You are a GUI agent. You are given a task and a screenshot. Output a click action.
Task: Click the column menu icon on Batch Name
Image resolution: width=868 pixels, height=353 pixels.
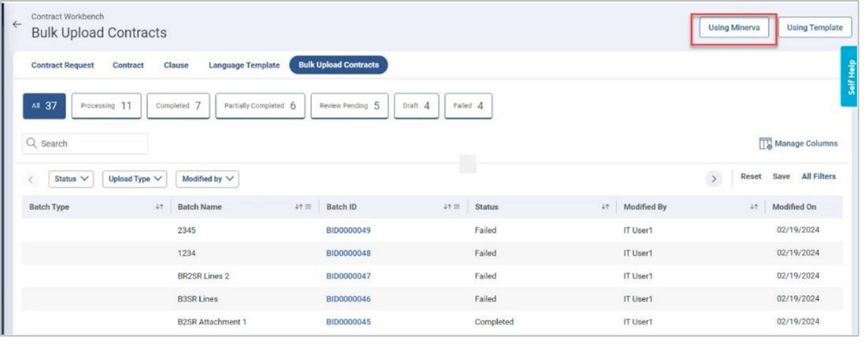tap(308, 207)
